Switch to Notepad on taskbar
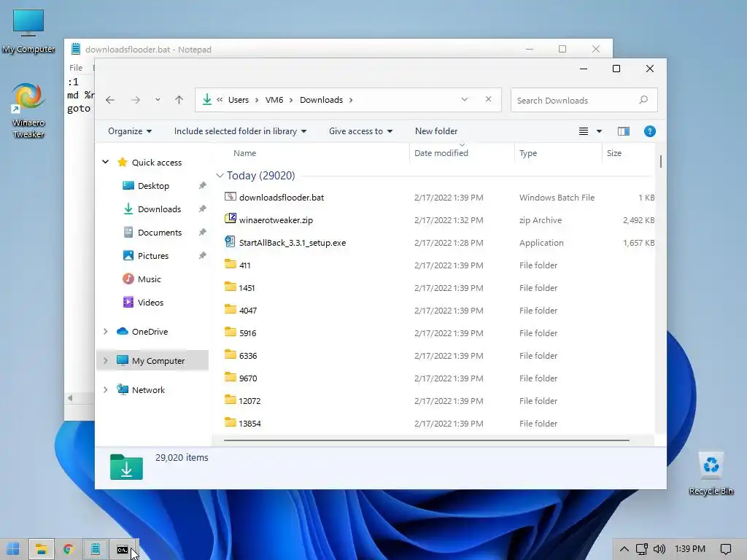Image resolution: width=747 pixels, height=560 pixels. point(96,549)
